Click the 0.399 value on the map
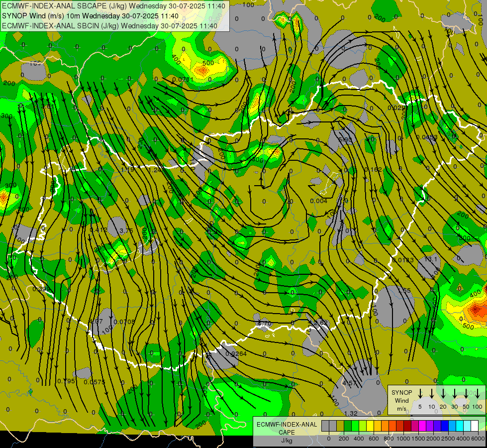 tap(41, 289)
